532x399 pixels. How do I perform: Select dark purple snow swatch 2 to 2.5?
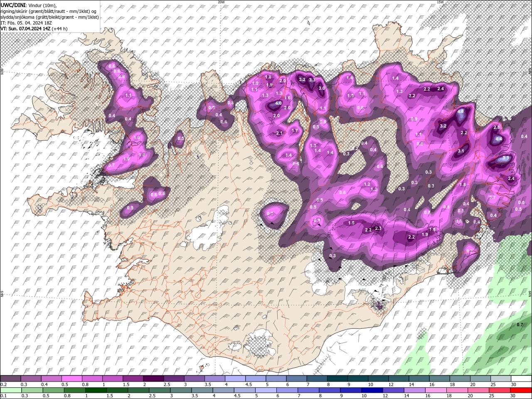click(153, 379)
